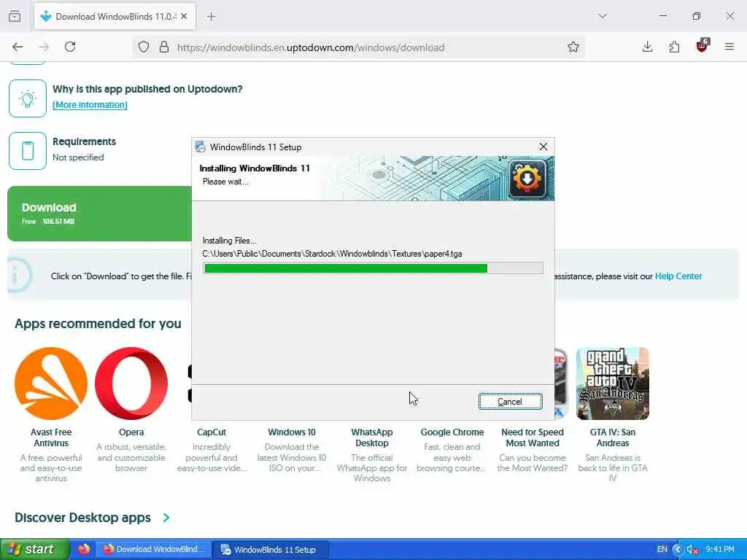Click the paper4.tga file path text
The image size is (747, 560).
click(332, 254)
